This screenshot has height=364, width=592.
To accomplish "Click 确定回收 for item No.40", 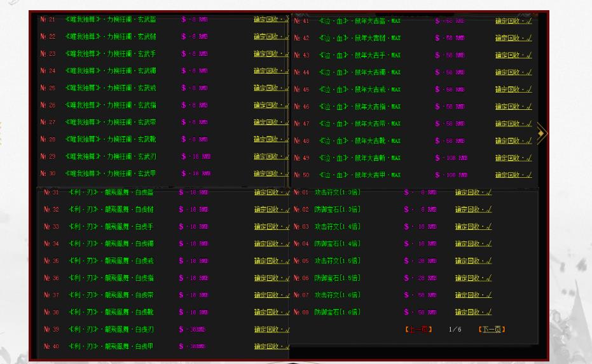I will coord(271,346).
